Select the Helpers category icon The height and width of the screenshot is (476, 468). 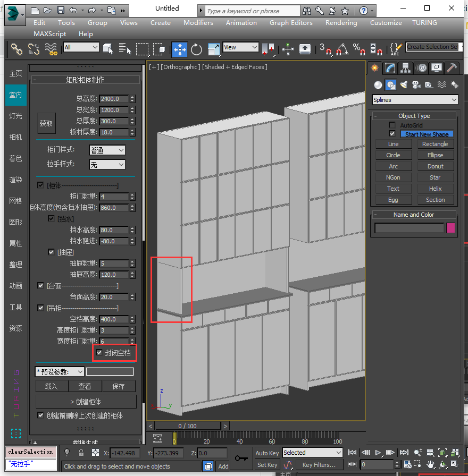(429, 85)
